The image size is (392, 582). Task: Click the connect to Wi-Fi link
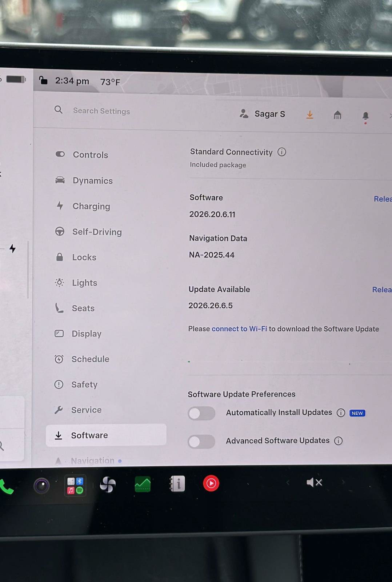coord(239,329)
